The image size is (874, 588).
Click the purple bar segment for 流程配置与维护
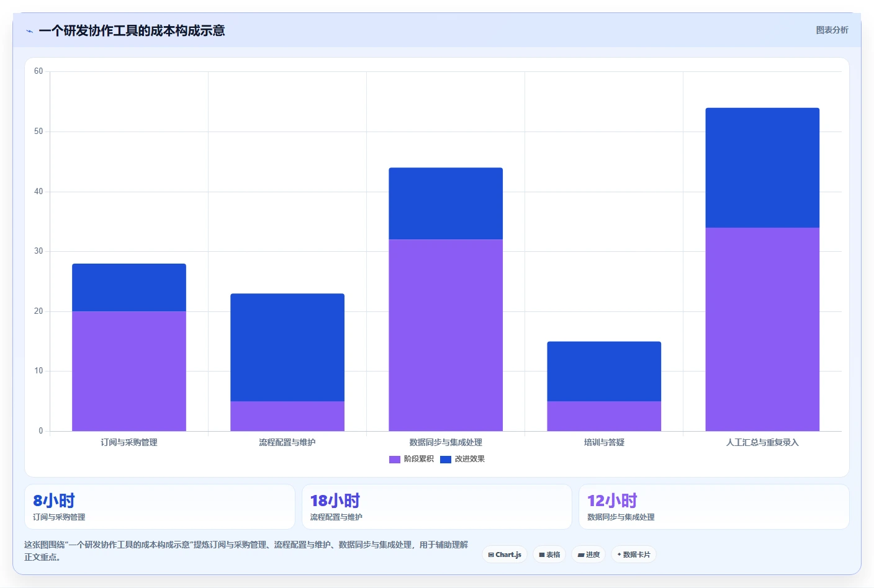(287, 416)
